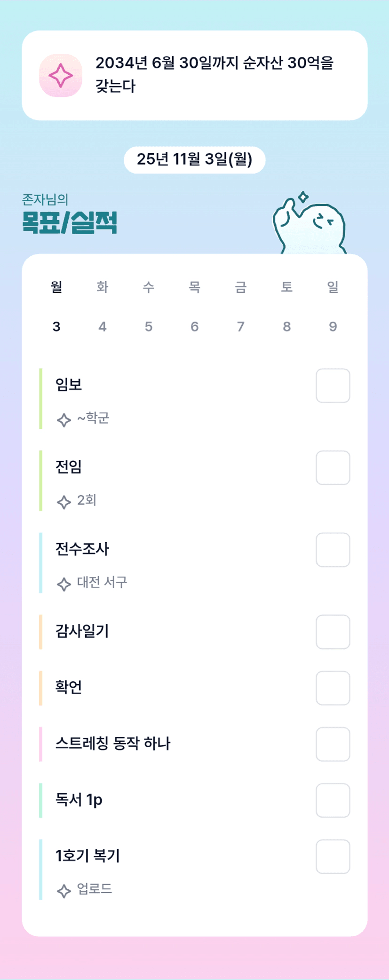Click sparkle icon beside ~학군
Viewport: 389px width, 980px height.
pos(64,419)
